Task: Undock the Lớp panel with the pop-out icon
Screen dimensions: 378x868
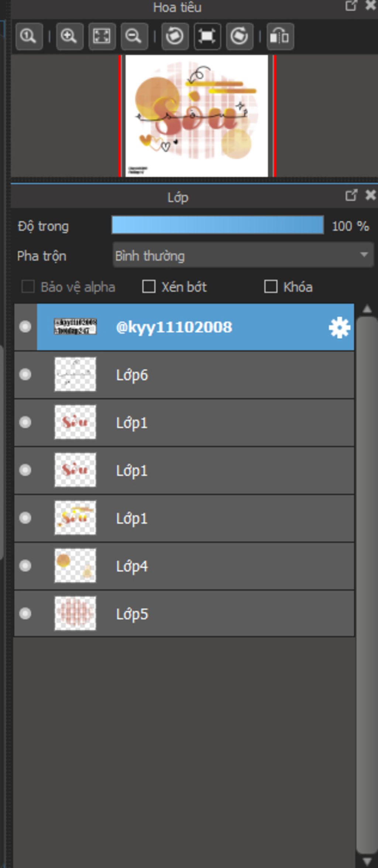Action: click(351, 195)
